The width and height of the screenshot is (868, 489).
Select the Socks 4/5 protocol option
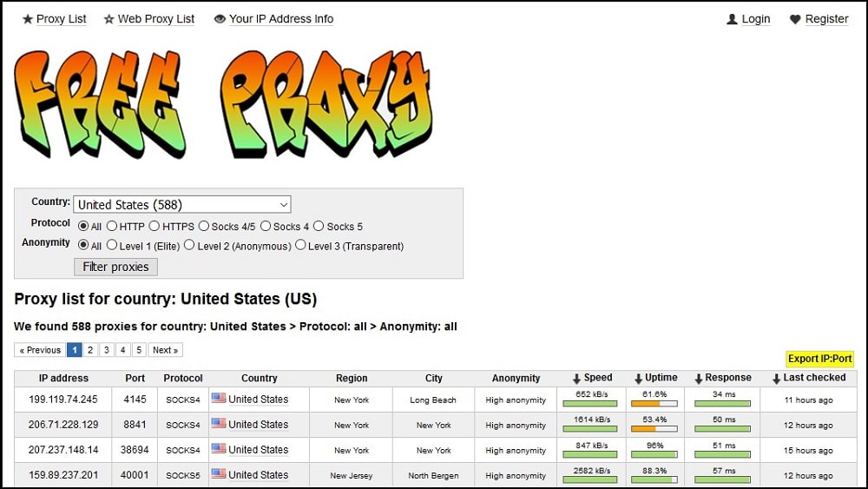tap(204, 226)
